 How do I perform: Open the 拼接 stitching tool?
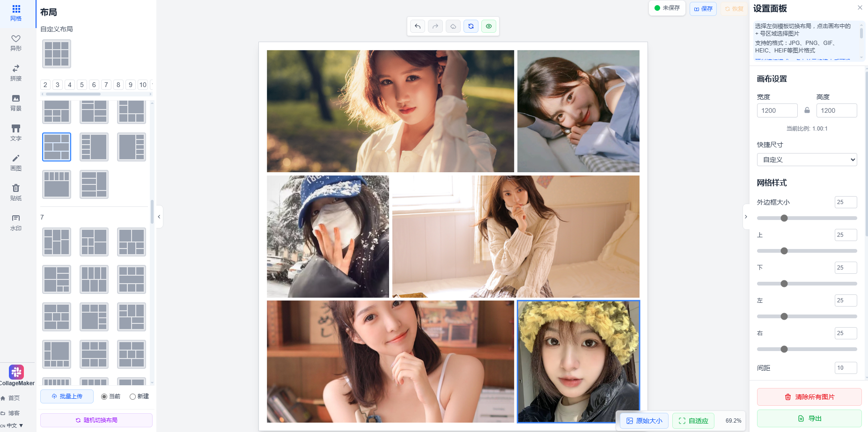(16, 73)
